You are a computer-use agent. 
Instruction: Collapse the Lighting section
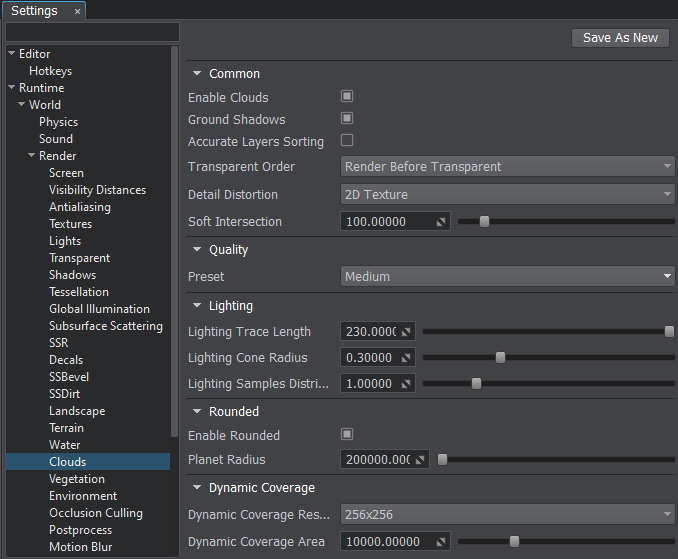click(196, 306)
